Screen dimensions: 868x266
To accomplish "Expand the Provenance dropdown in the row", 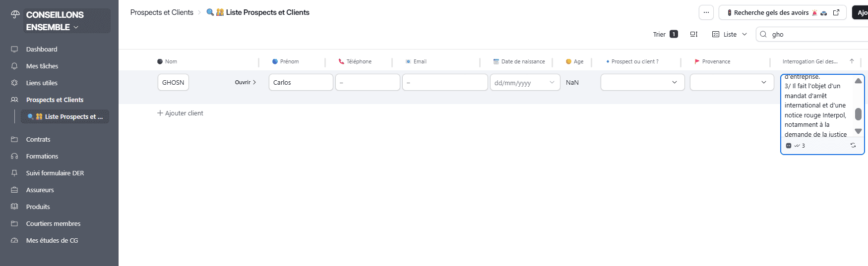I will [732, 82].
